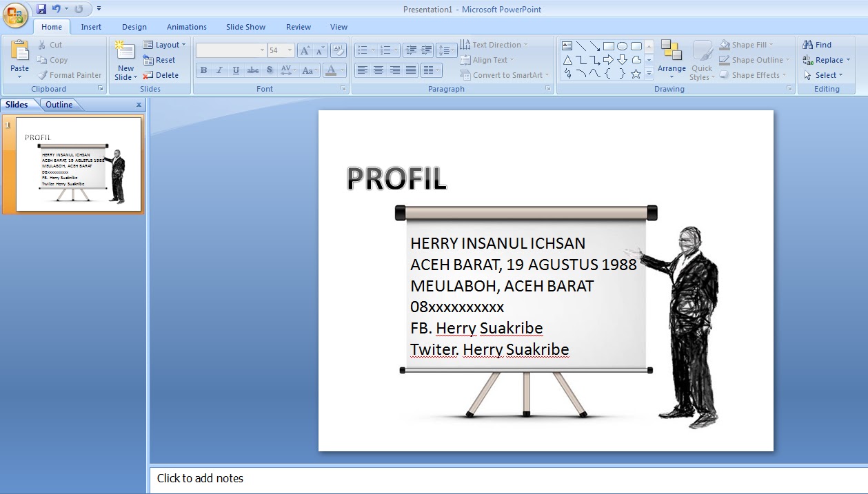The width and height of the screenshot is (868, 494).
Task: Select the Right Arrow block shape
Action: pos(609,60)
